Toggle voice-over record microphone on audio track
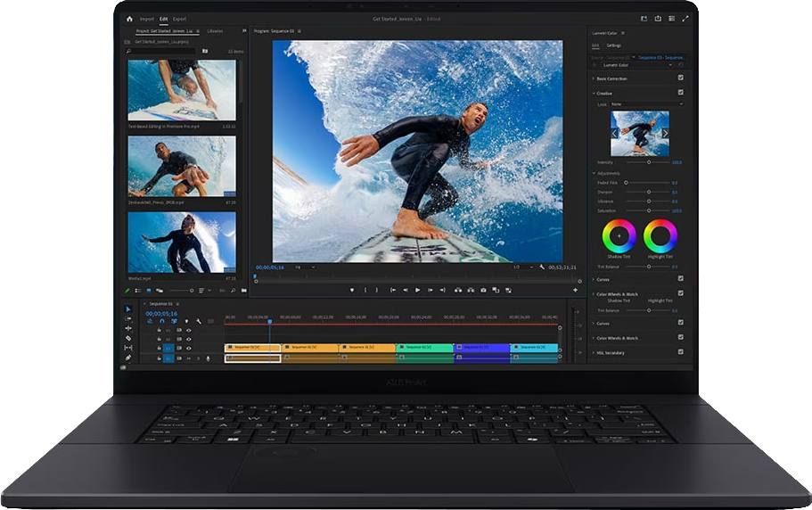This screenshot has height=510, width=812. coord(209,358)
